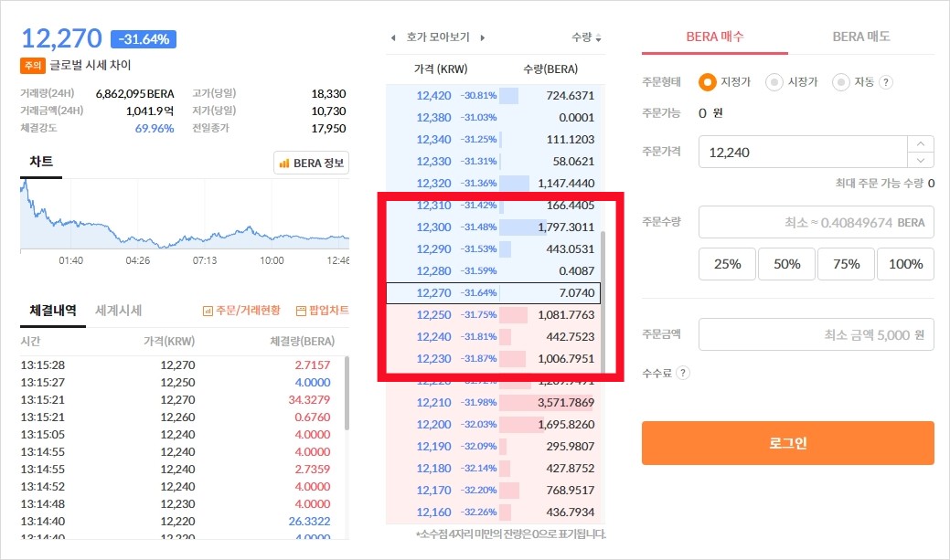Viewport: 950px width, 560px height.
Task: Click trade volume 34.3279 in 체결내역
Action: coord(309,399)
